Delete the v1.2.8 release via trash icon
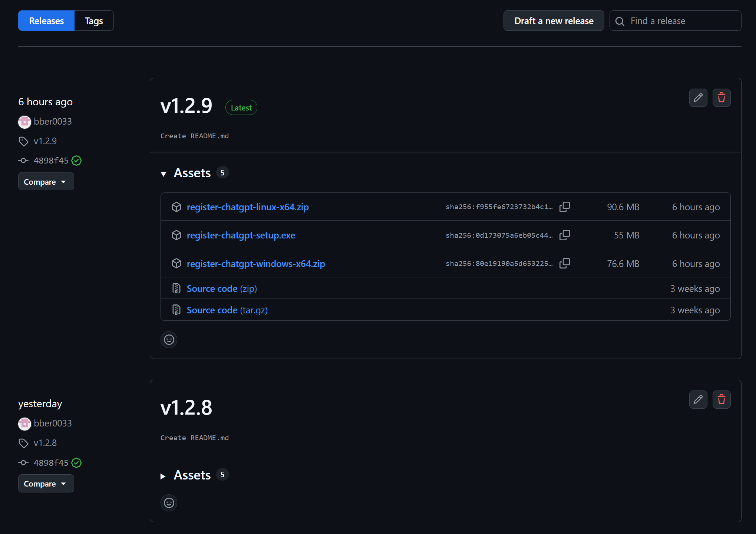 click(722, 400)
